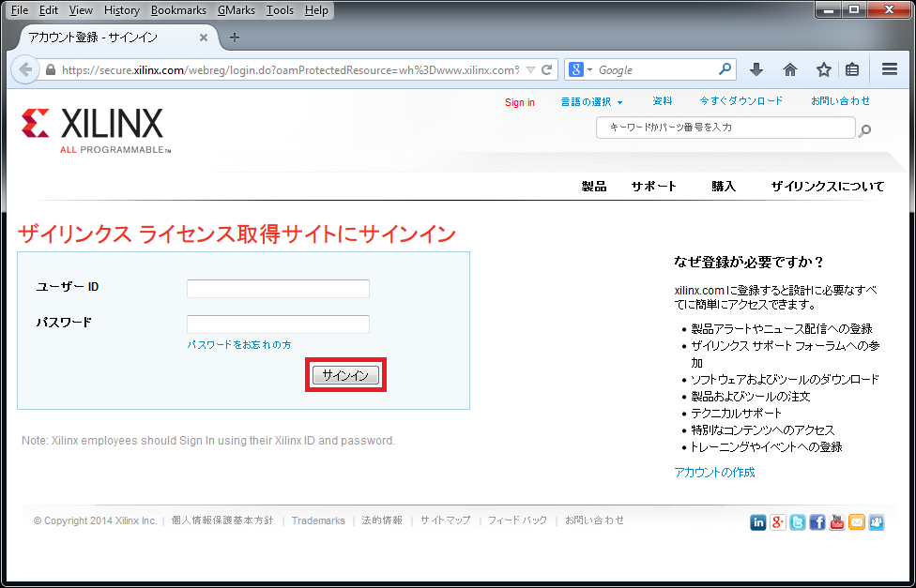Open the LinkedIn icon in the footer
This screenshot has height=588, width=916.
[758, 522]
